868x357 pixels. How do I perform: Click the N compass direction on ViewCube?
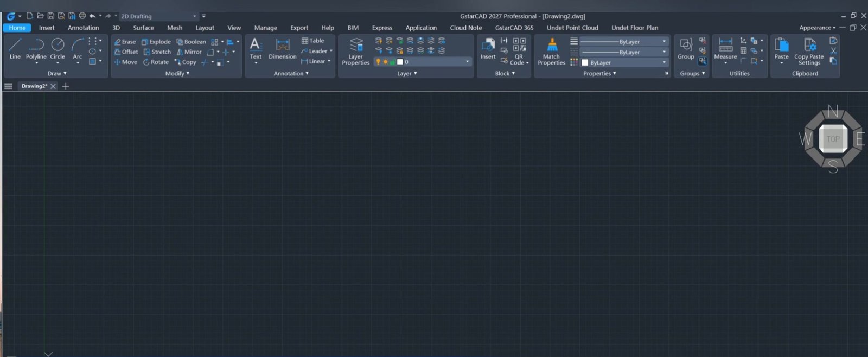833,112
